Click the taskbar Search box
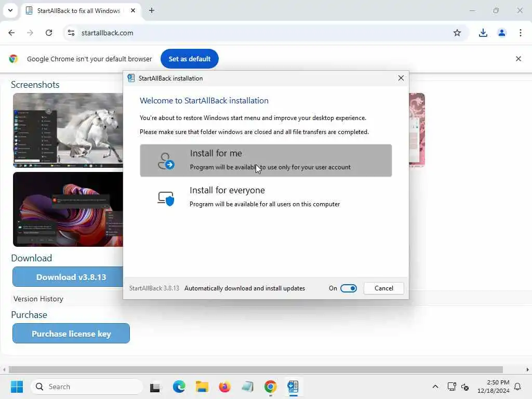 pyautogui.click(x=87, y=387)
